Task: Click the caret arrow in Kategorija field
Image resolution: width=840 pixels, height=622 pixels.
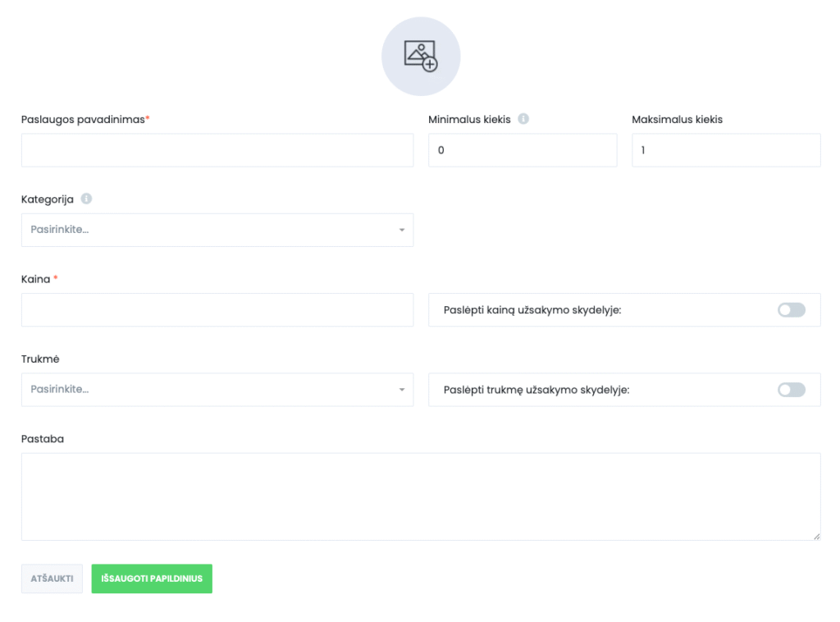Action: (402, 231)
